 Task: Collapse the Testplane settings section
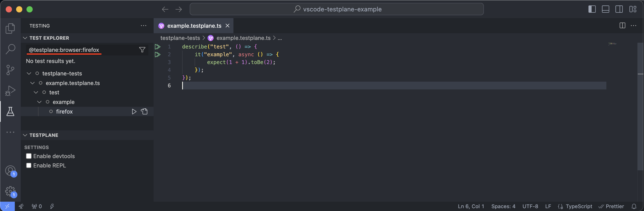coord(25,135)
